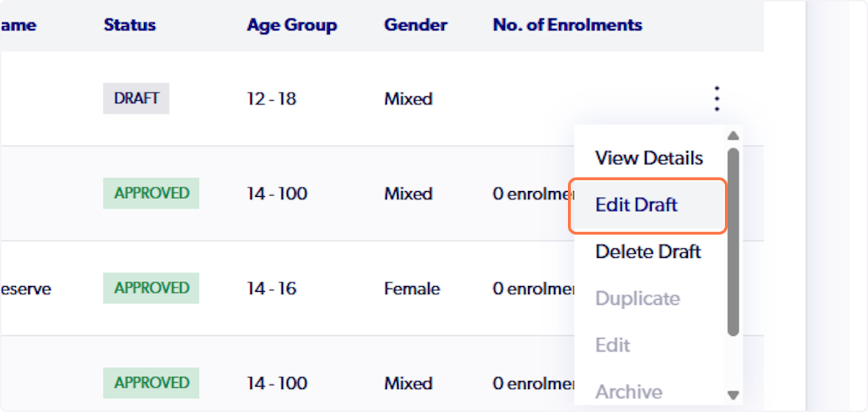The width and height of the screenshot is (868, 412).
Task: Click the Archive menu entry
Action: click(x=629, y=392)
